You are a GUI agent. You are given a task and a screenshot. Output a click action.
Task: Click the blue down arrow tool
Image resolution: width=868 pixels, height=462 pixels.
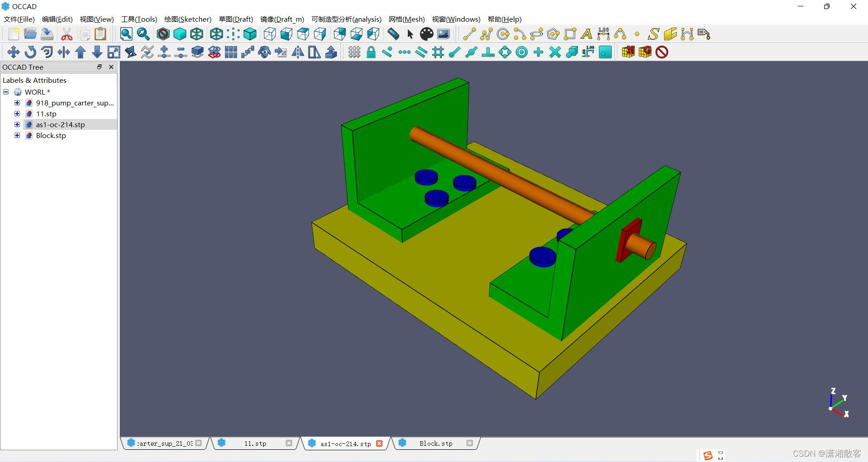click(97, 52)
